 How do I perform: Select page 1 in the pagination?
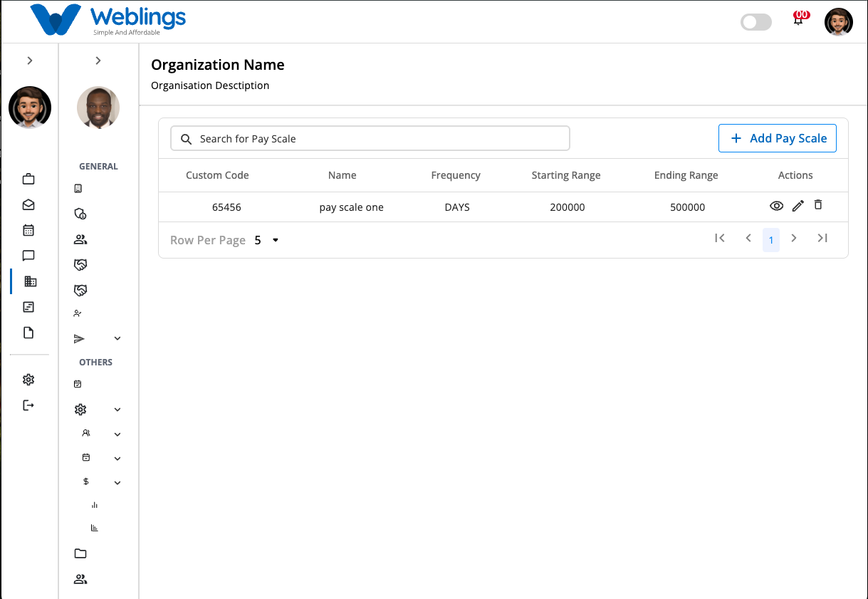click(x=771, y=240)
